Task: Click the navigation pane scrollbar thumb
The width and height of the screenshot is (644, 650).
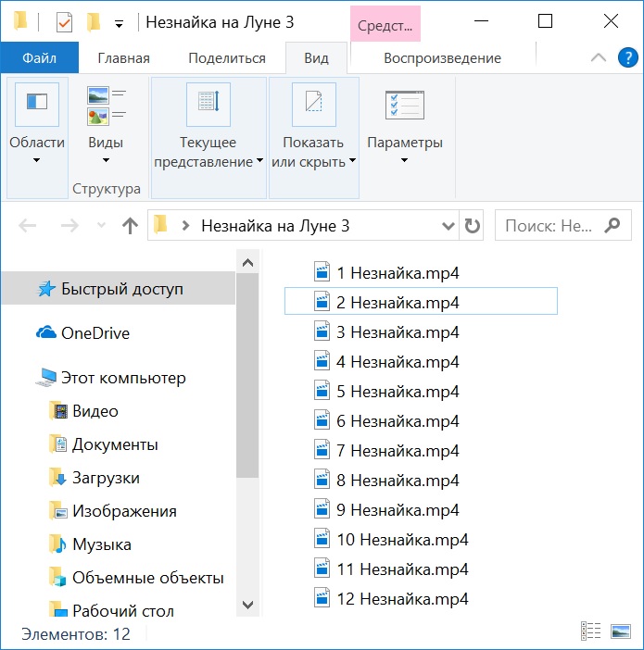Action: [247, 376]
